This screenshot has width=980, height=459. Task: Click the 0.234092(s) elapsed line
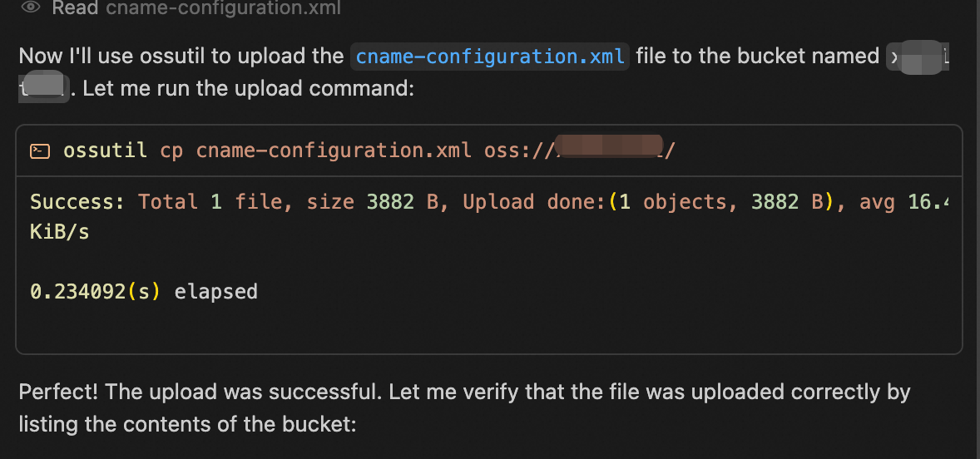(x=144, y=292)
